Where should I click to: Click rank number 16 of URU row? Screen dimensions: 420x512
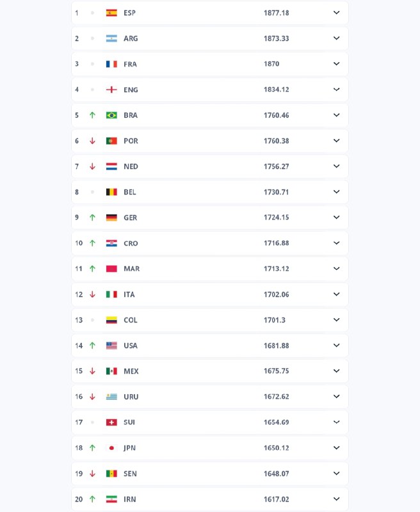click(79, 397)
